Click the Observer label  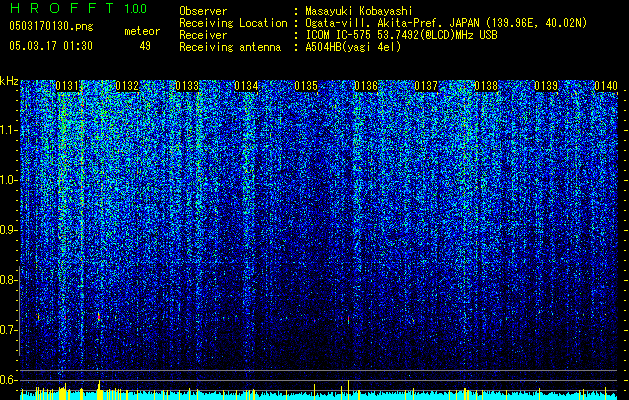tap(203, 11)
